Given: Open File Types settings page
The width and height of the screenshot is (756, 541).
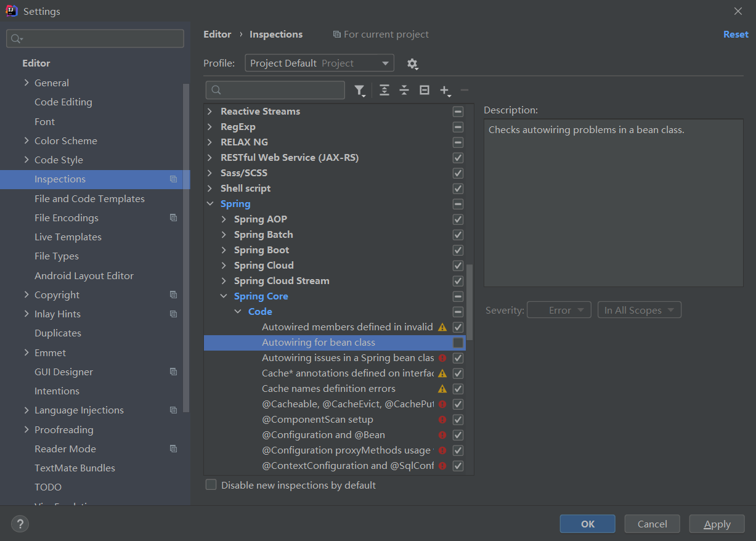Looking at the screenshot, I should coord(57,256).
